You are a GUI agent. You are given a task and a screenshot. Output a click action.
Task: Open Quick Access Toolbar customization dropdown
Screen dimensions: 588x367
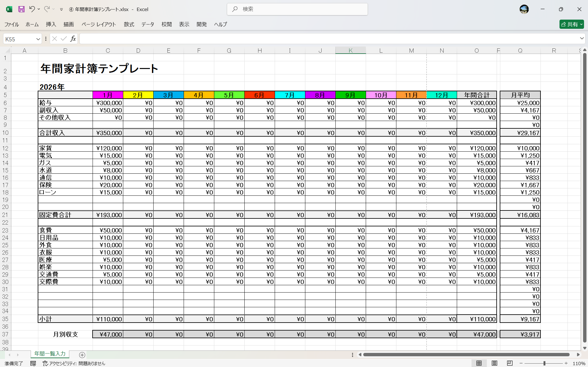(x=61, y=9)
